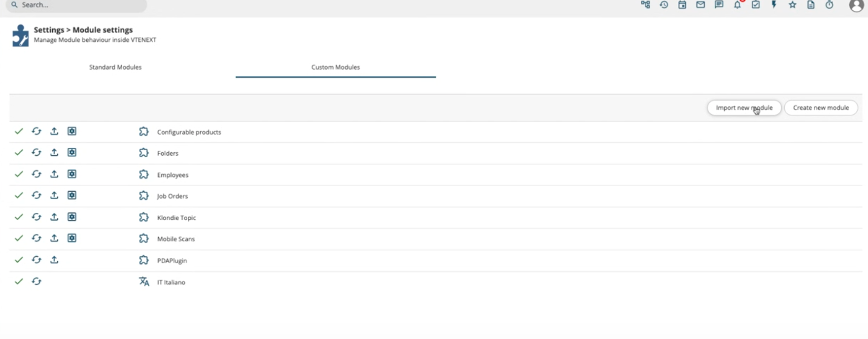
Task: Click the Configurable products module name
Action: pyautogui.click(x=189, y=132)
